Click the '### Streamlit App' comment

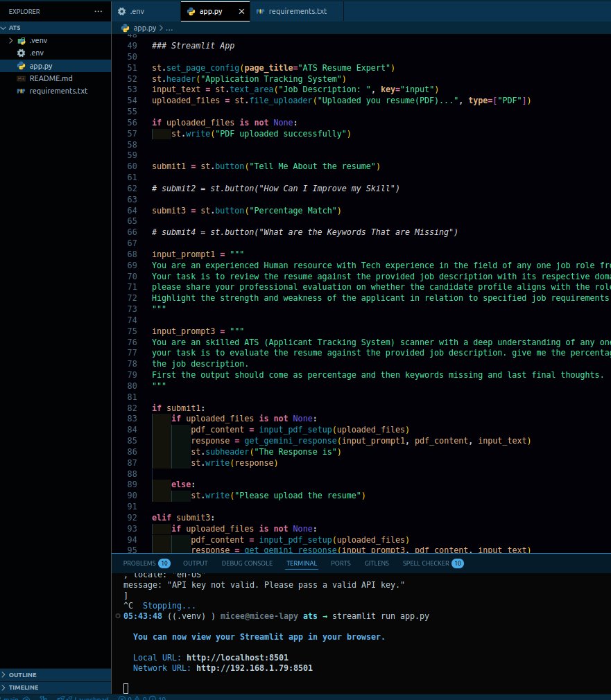tap(193, 46)
